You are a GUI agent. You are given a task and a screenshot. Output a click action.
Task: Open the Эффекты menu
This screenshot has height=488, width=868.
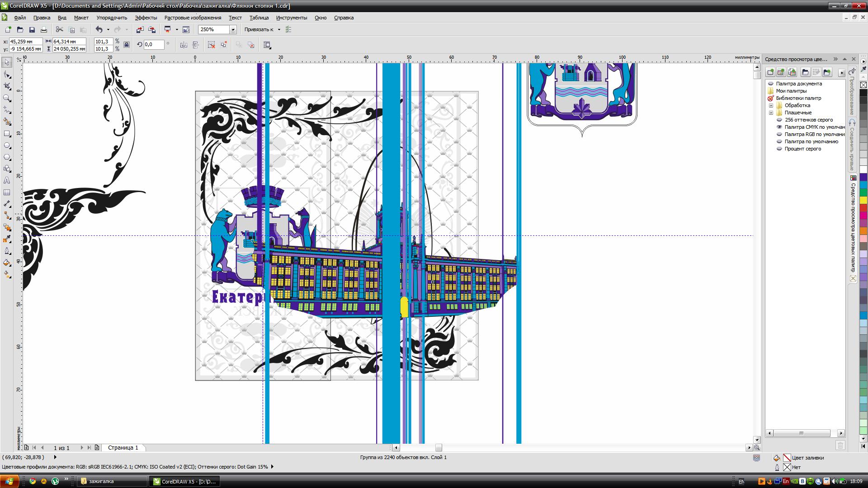[146, 18]
